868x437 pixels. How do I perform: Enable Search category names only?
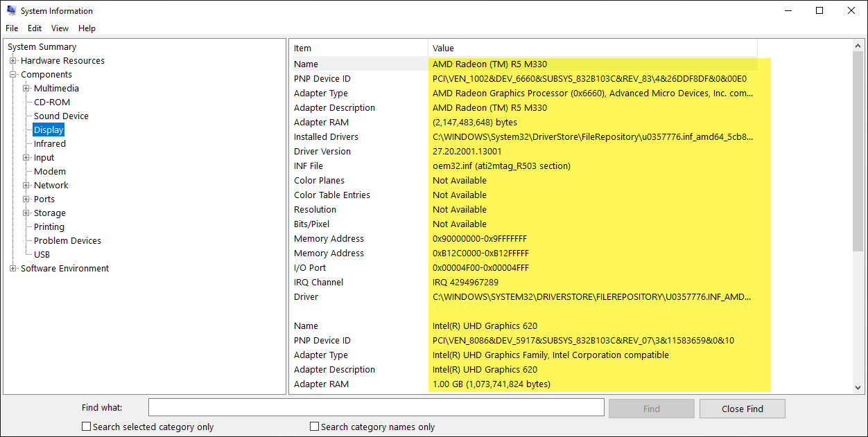pyautogui.click(x=315, y=427)
